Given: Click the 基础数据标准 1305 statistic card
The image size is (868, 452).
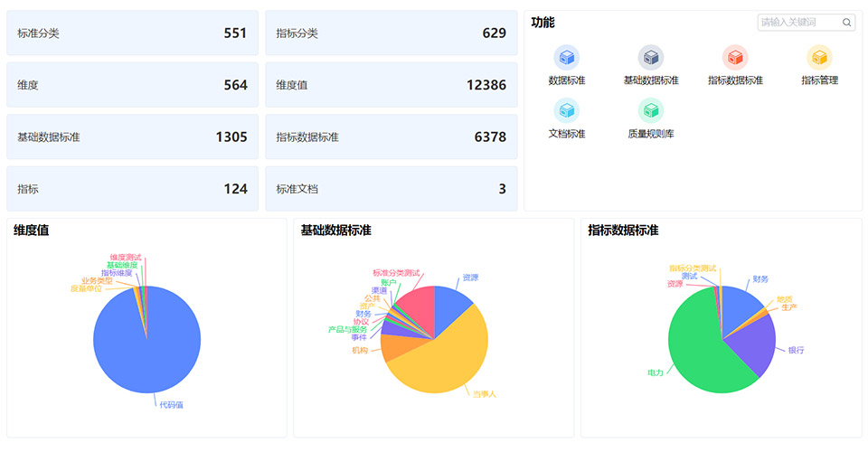Looking at the screenshot, I should tap(132, 137).
